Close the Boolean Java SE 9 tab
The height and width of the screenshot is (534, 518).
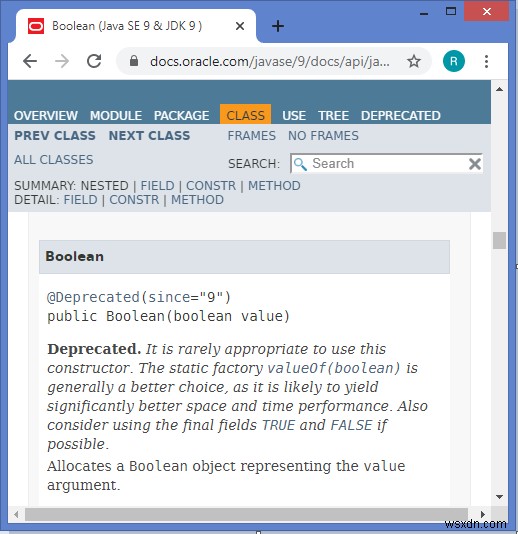[240, 26]
